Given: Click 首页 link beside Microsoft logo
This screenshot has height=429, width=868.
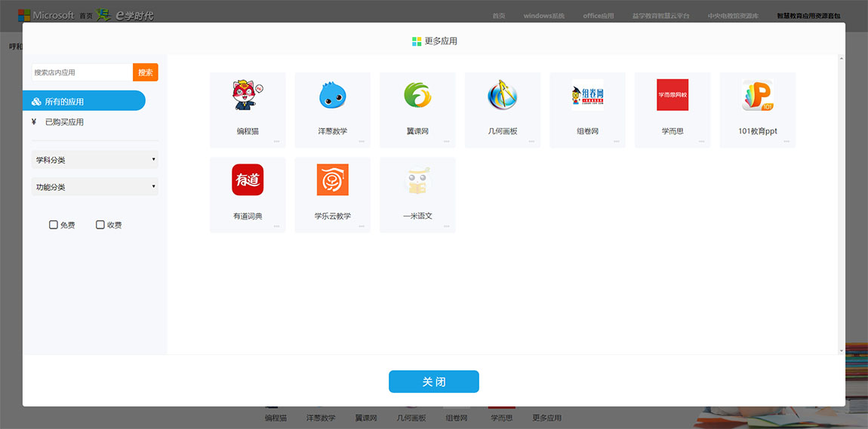Looking at the screenshot, I should (x=86, y=16).
